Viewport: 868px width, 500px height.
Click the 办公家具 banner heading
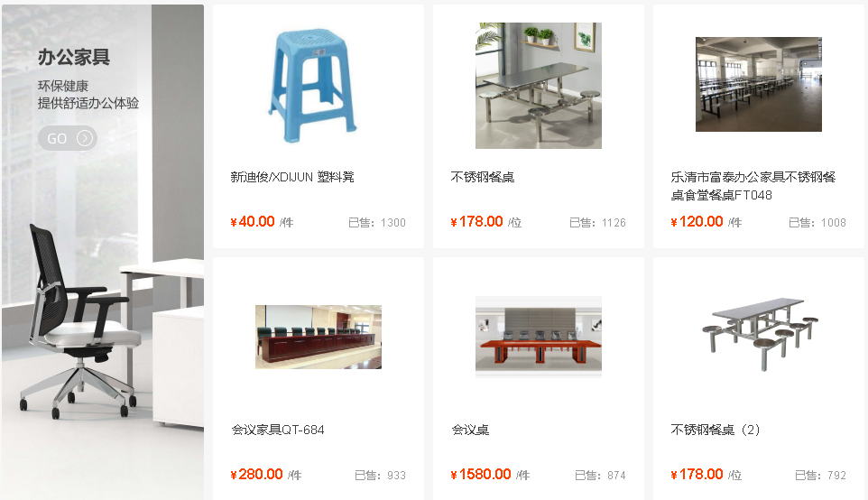[x=74, y=57]
